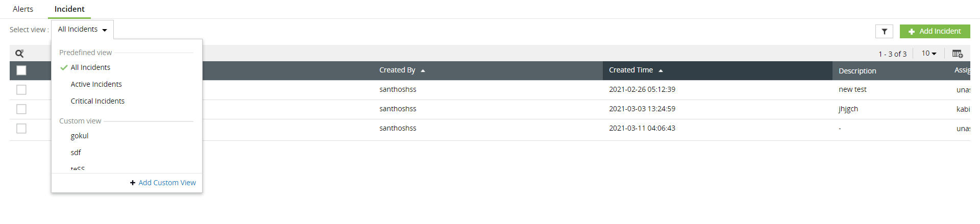Pick the gokul custom view
The height and width of the screenshot is (224, 980).
tap(80, 136)
